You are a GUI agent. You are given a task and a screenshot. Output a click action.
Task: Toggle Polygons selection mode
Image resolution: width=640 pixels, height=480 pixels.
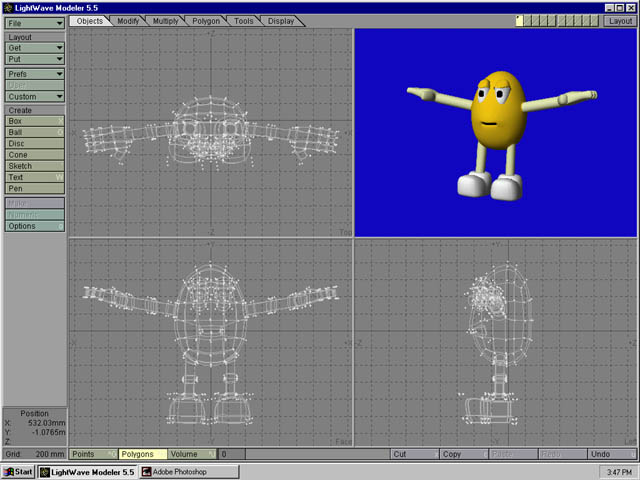pos(142,454)
